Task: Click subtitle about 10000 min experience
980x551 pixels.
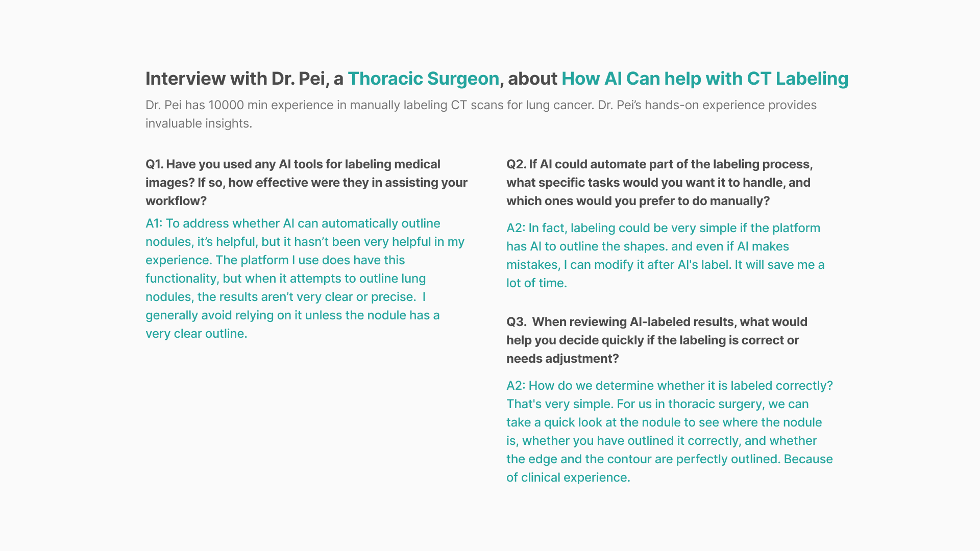Action: click(481, 114)
